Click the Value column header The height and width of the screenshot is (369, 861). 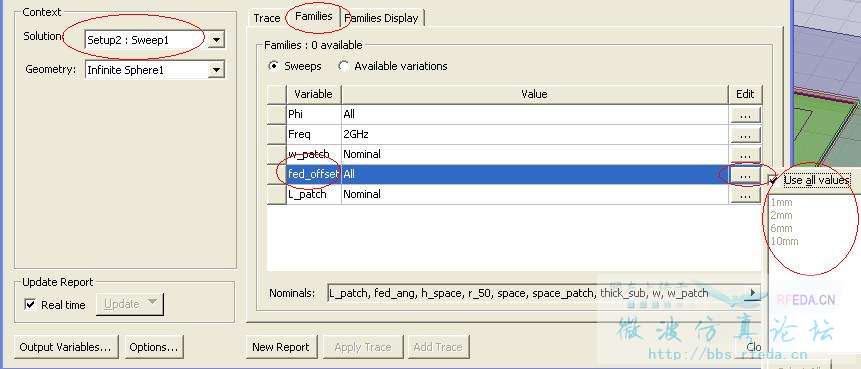point(534,94)
